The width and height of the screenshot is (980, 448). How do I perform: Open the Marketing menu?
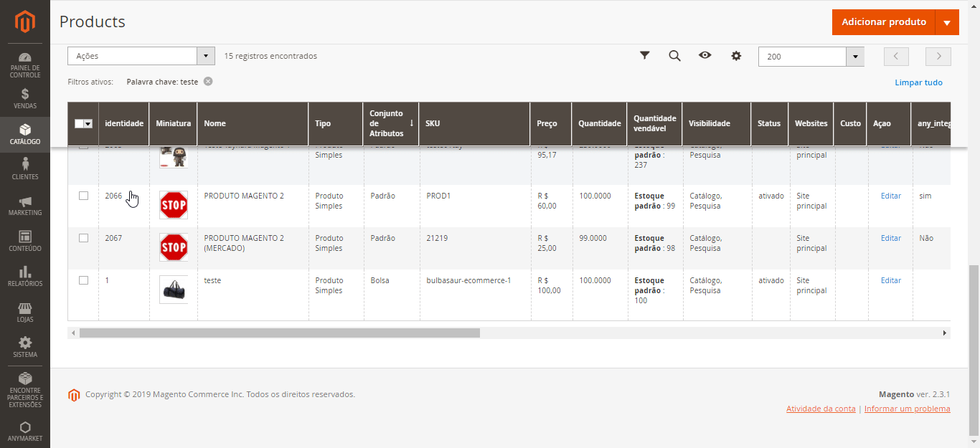pos(25,205)
